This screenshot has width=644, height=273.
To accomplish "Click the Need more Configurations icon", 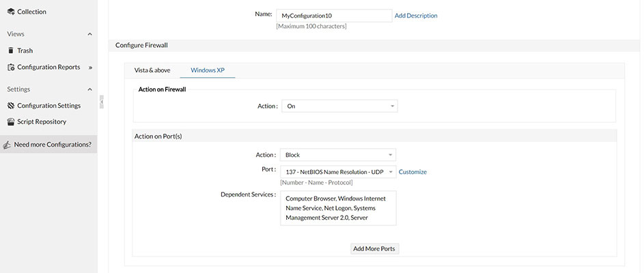I will pos(7,145).
